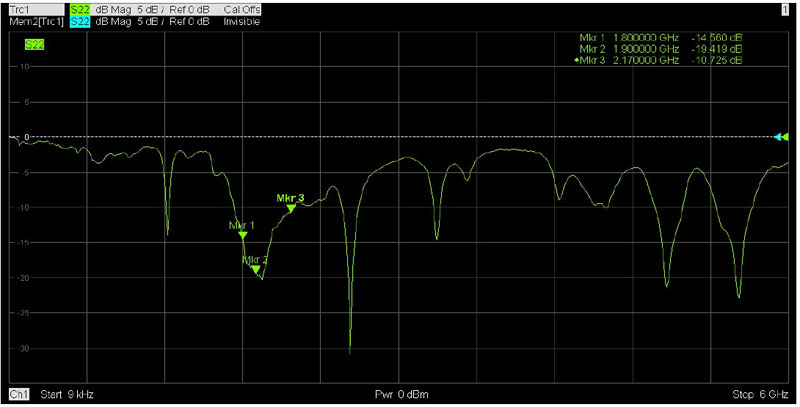This screenshot has height=407, width=800.
Task: Click the Trc1 trace label
Action: [37, 9]
